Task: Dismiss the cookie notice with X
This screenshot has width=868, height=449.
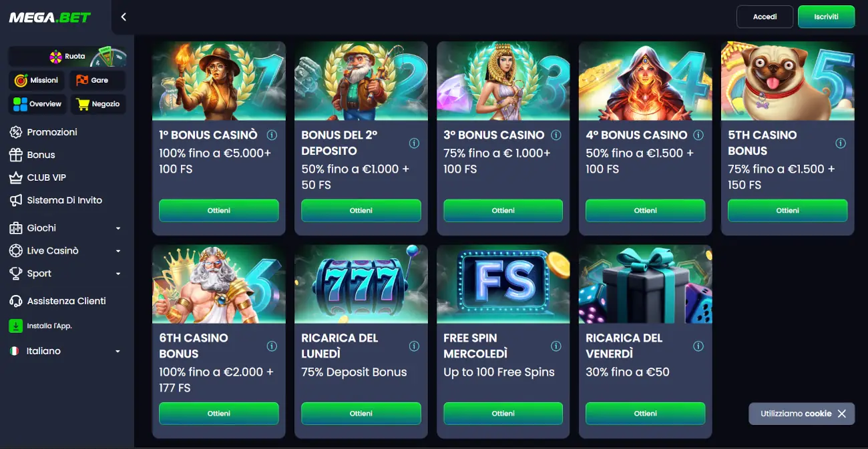Action: click(841, 414)
